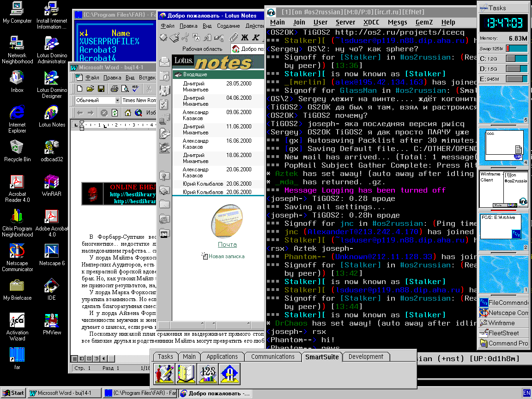Open the XDCC menu in the IRC window
The image size is (532, 399).
[371, 22]
